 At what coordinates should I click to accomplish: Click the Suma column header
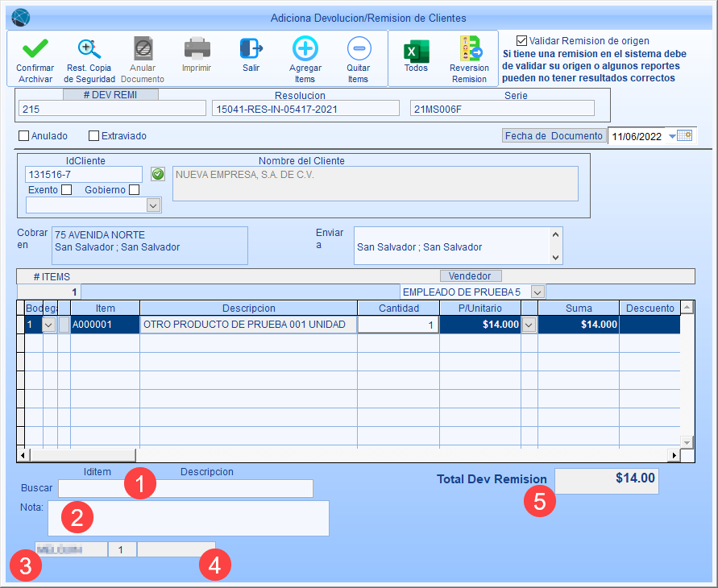point(579,308)
